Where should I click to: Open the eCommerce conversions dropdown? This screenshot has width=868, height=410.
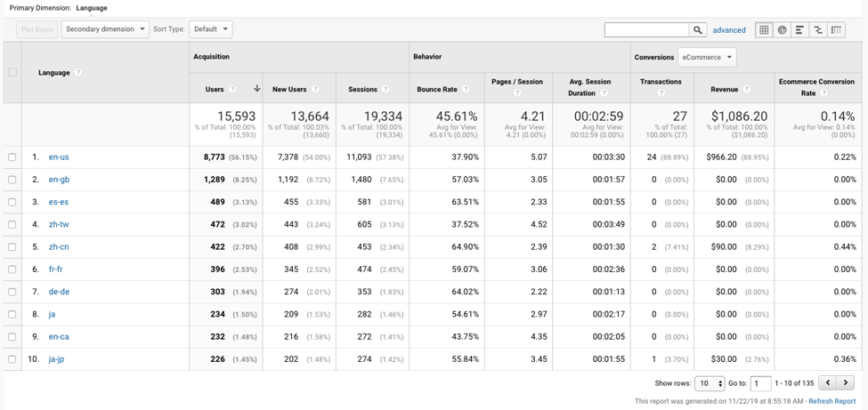(x=707, y=57)
